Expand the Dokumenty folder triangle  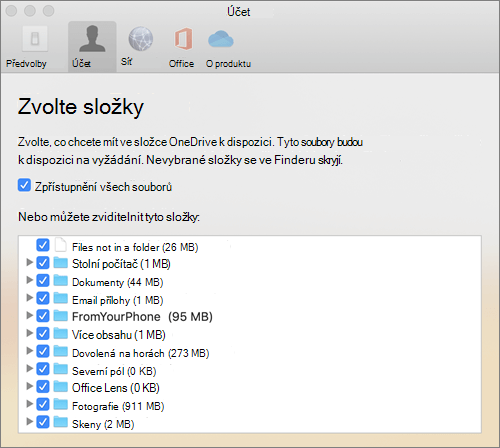click(x=29, y=280)
